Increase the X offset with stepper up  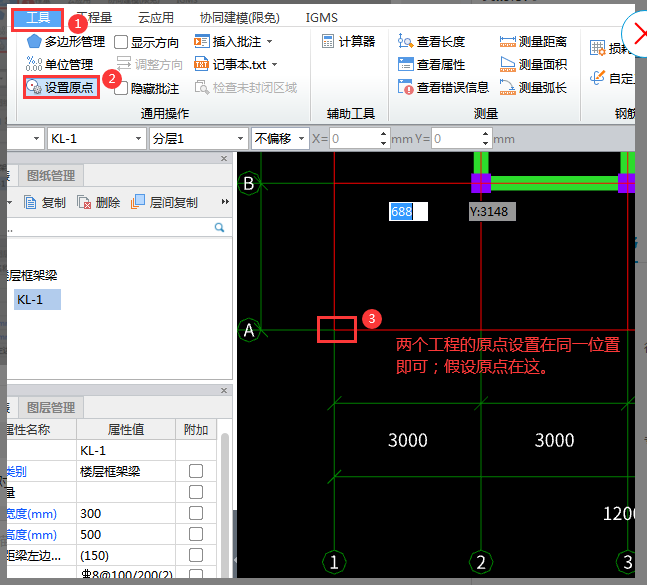[384, 134]
